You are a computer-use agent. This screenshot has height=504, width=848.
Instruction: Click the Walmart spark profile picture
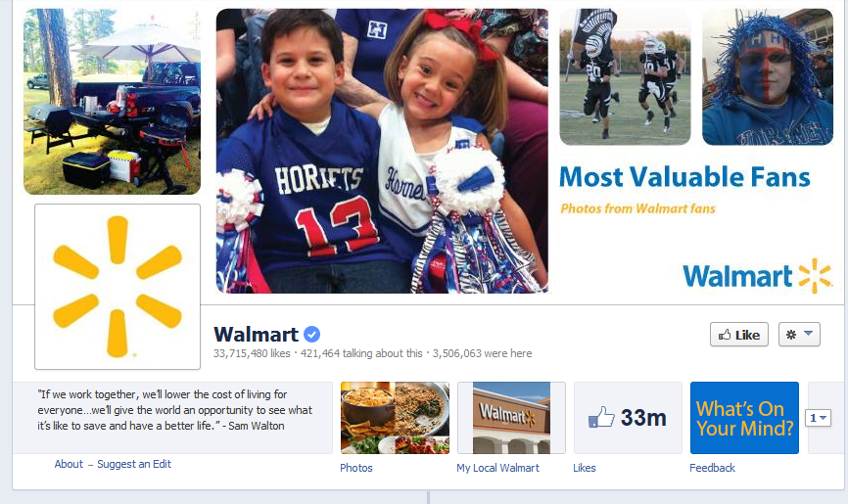point(118,287)
